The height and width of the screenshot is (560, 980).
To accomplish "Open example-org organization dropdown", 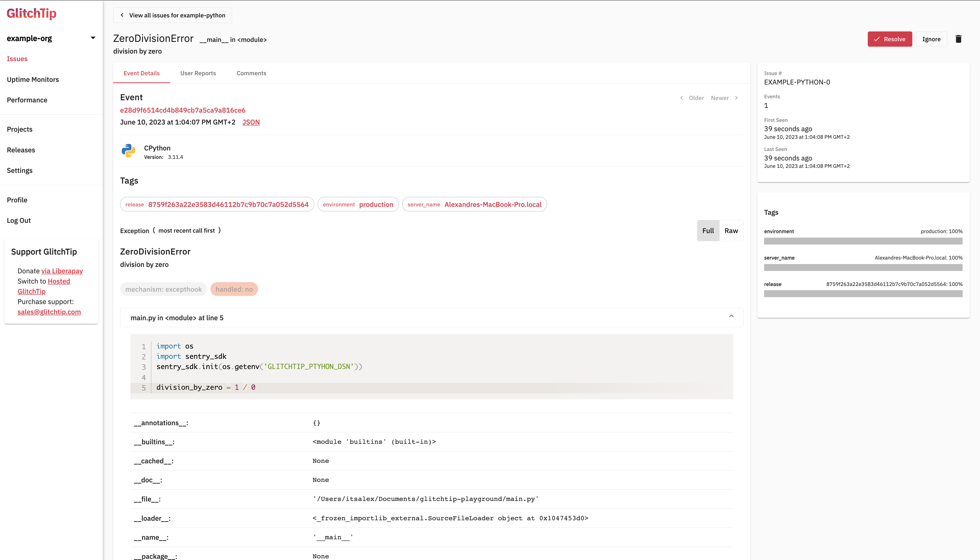I will tap(93, 38).
